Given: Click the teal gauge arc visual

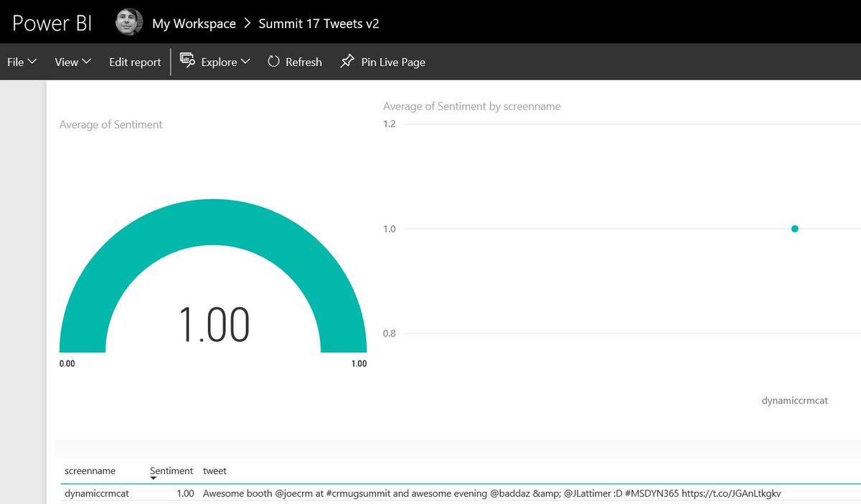Looking at the screenshot, I should [213, 215].
